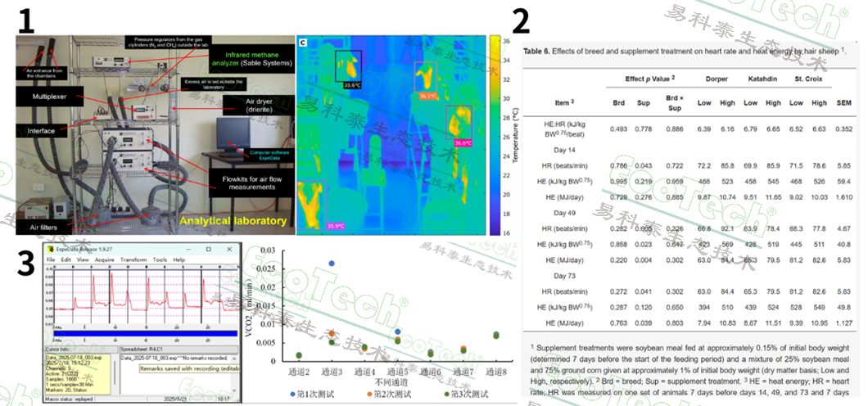Click the Katahdin column header

[762, 79]
